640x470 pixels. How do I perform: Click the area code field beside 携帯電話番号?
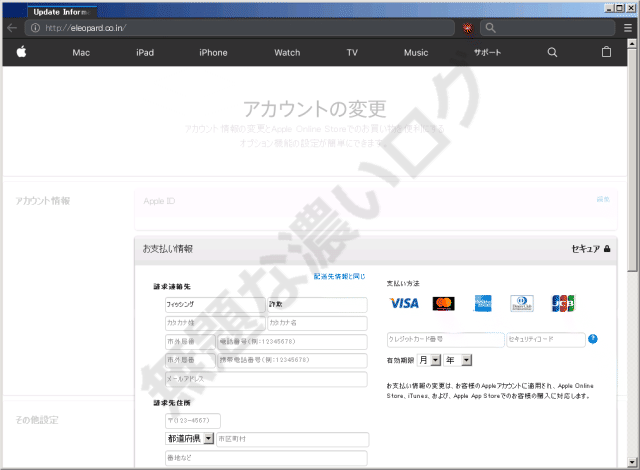(190, 360)
